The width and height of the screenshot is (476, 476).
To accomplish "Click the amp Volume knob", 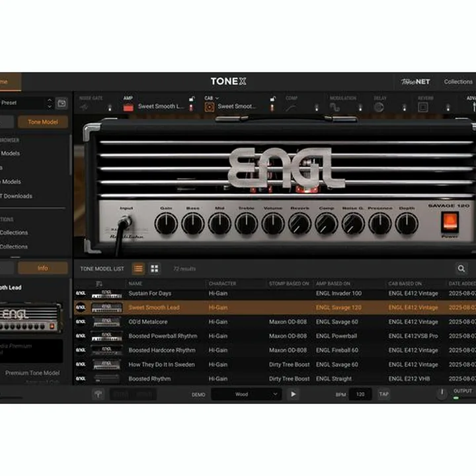I will [273, 223].
